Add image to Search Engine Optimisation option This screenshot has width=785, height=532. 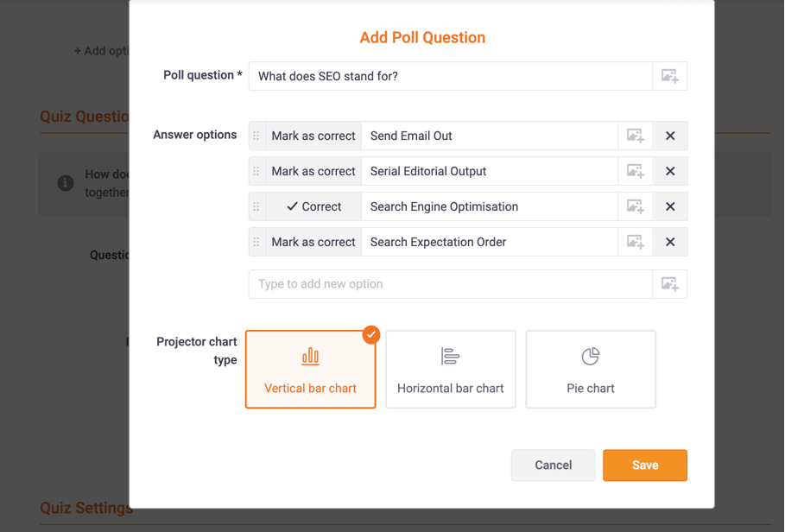[x=636, y=206]
